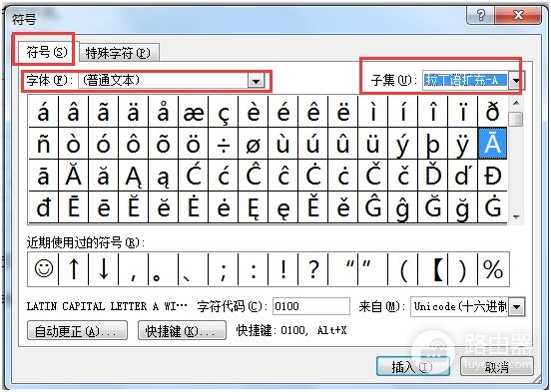Select the black lenticular bracket 【 symbol
The width and height of the screenshot is (551, 392).
(433, 269)
